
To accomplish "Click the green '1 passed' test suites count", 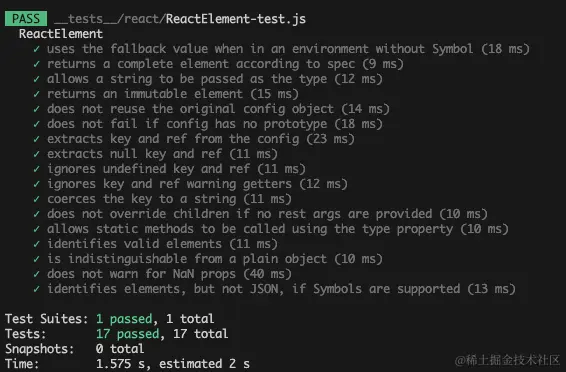I will pyautogui.click(x=124, y=319).
